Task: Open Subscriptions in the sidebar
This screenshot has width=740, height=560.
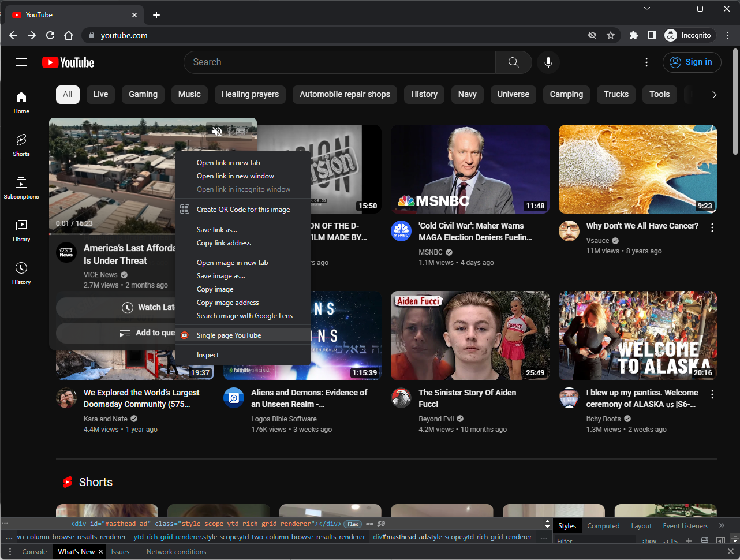Action: (x=21, y=188)
